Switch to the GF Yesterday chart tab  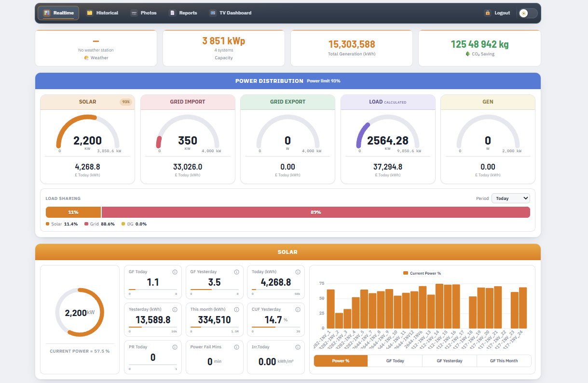pos(450,361)
